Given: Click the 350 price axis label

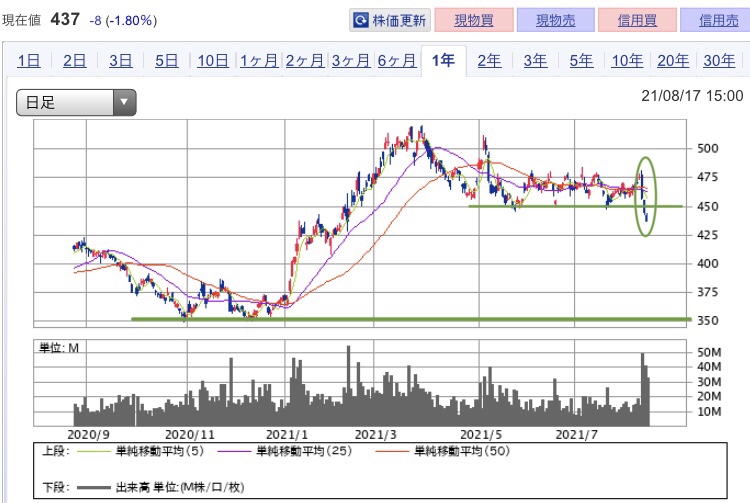Looking at the screenshot, I should (x=708, y=320).
